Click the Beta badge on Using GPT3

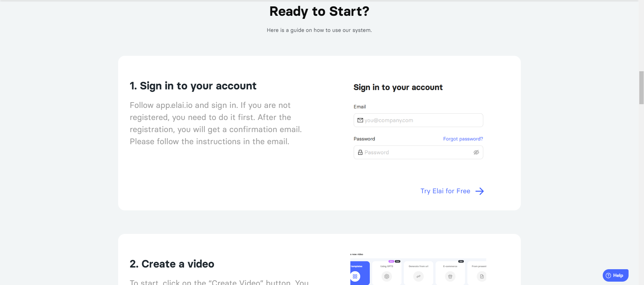click(x=391, y=261)
